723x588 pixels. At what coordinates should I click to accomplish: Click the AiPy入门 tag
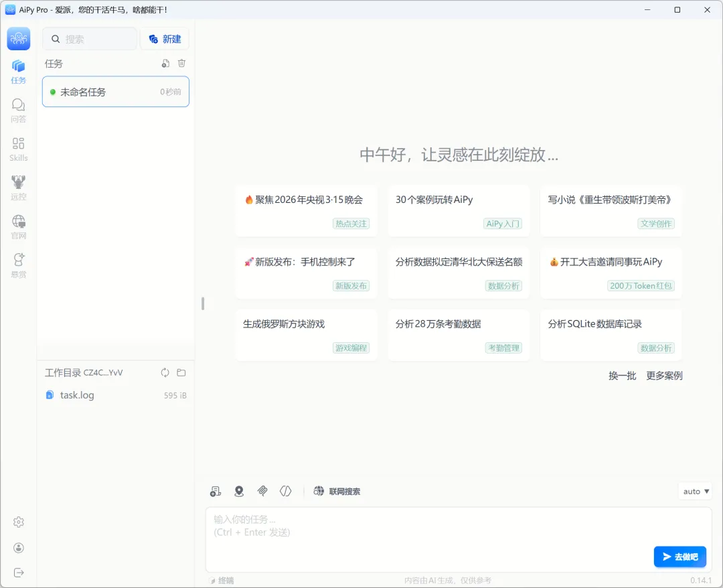pyautogui.click(x=503, y=224)
